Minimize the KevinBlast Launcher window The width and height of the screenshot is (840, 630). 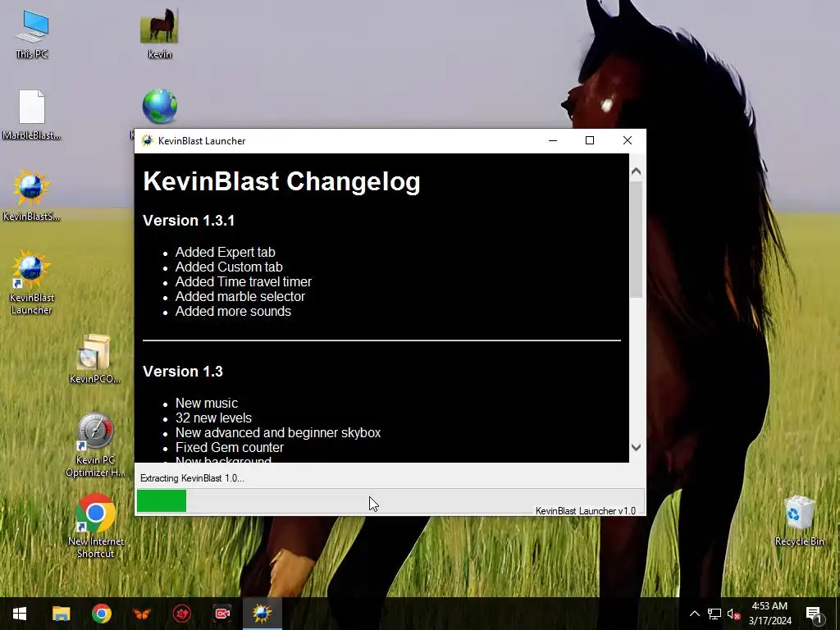point(553,140)
